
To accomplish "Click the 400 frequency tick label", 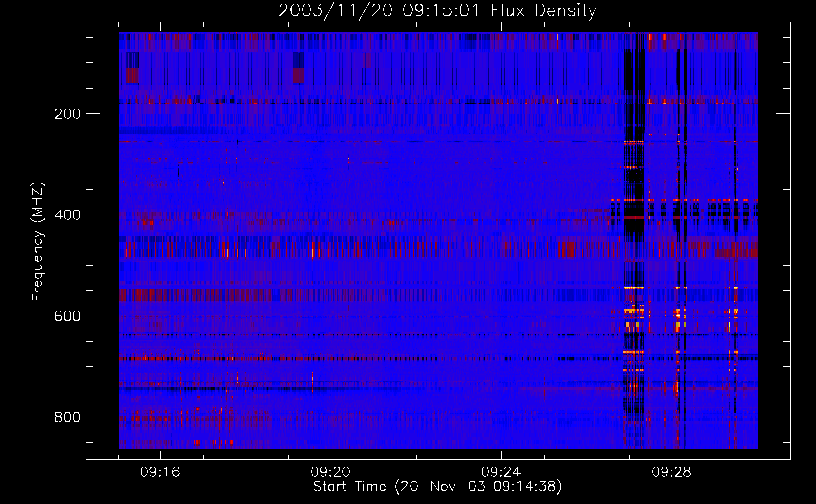I will pos(68,215).
